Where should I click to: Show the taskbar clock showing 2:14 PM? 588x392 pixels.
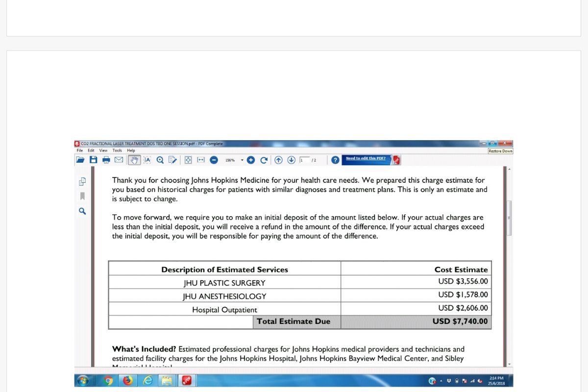(x=496, y=381)
